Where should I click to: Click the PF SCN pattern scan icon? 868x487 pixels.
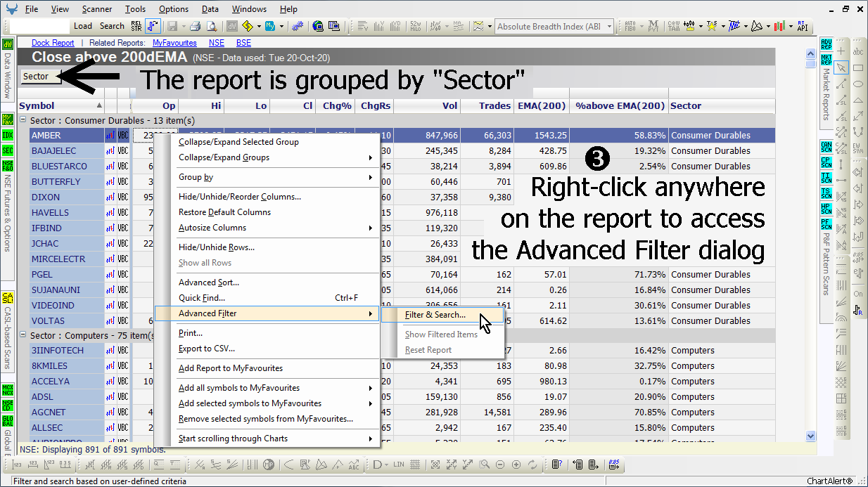(x=826, y=224)
